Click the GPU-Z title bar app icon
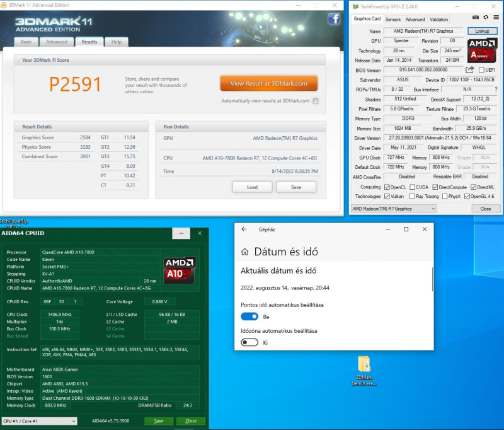 (x=355, y=6)
